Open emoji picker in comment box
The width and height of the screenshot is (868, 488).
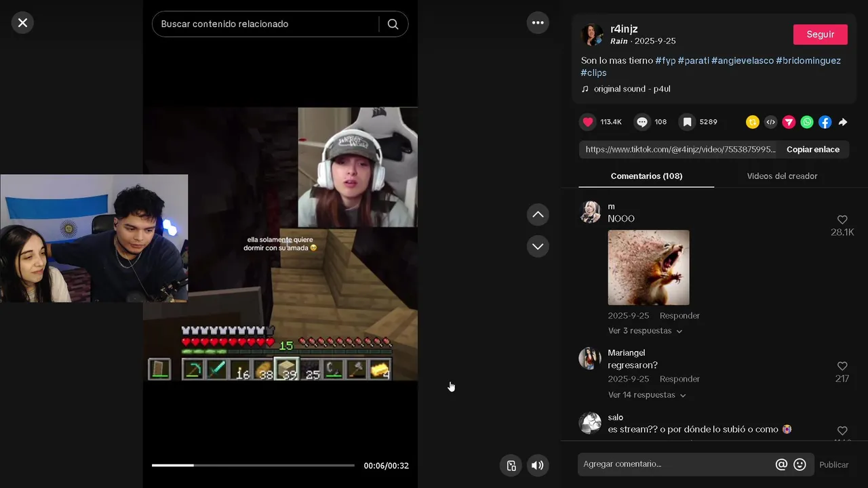click(800, 464)
